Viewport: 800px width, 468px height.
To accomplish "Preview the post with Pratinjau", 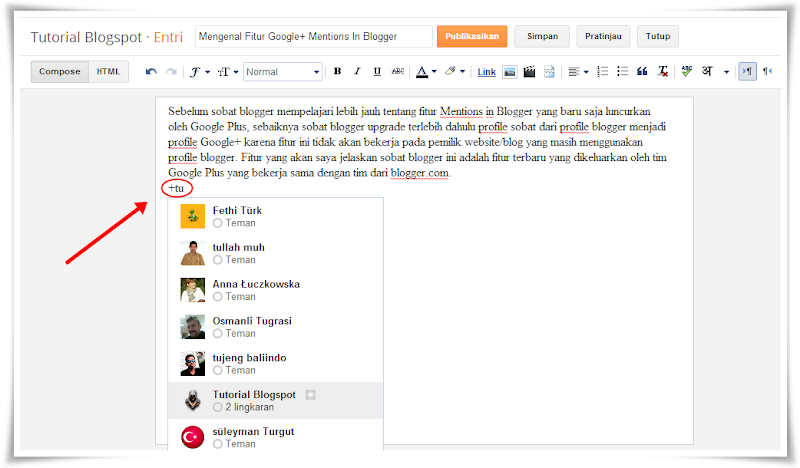I will coord(603,36).
